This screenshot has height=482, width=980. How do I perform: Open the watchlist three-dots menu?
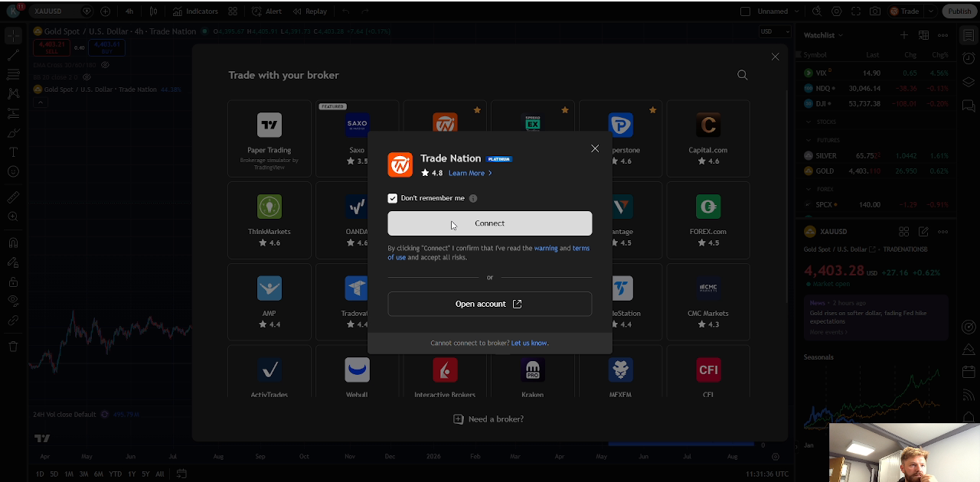(943, 35)
